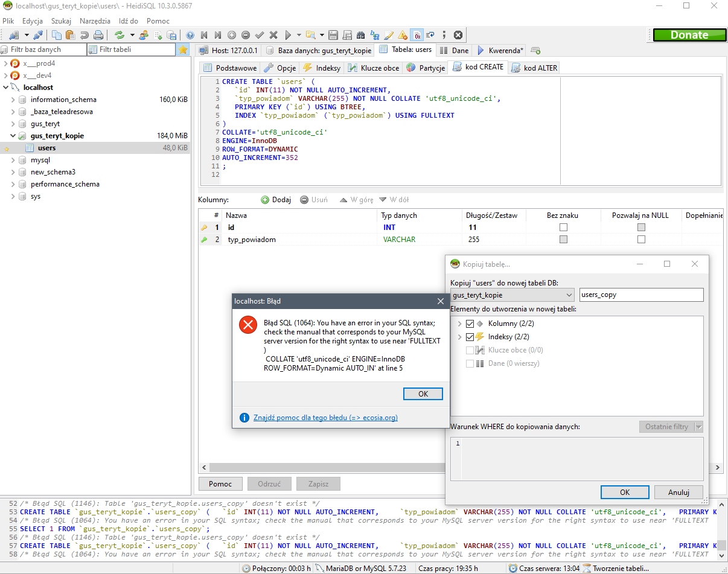The width and height of the screenshot is (728, 574).
Task: Click the Run query play icon
Action: click(289, 35)
